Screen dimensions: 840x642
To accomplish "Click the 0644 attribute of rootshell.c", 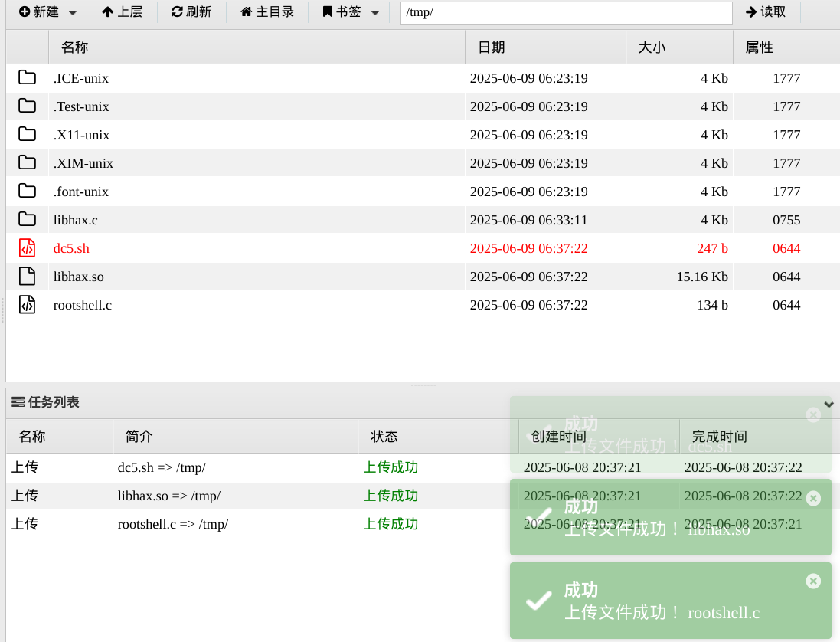I will 786,306.
